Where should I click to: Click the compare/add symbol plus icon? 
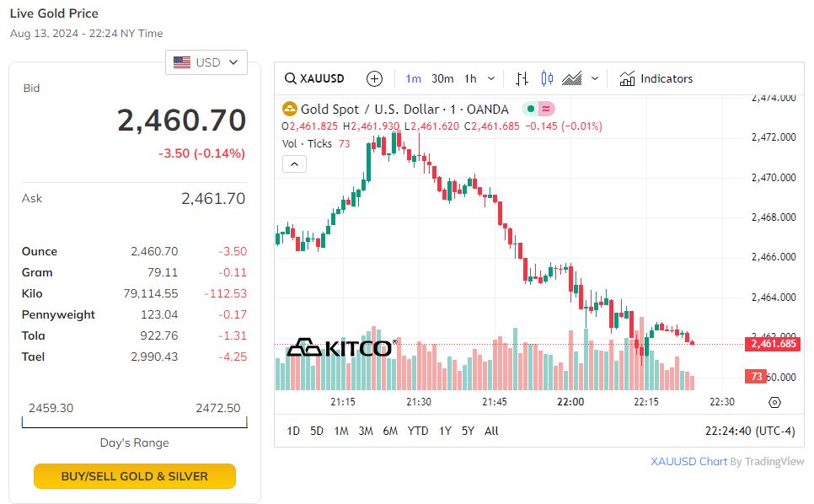coord(375,78)
